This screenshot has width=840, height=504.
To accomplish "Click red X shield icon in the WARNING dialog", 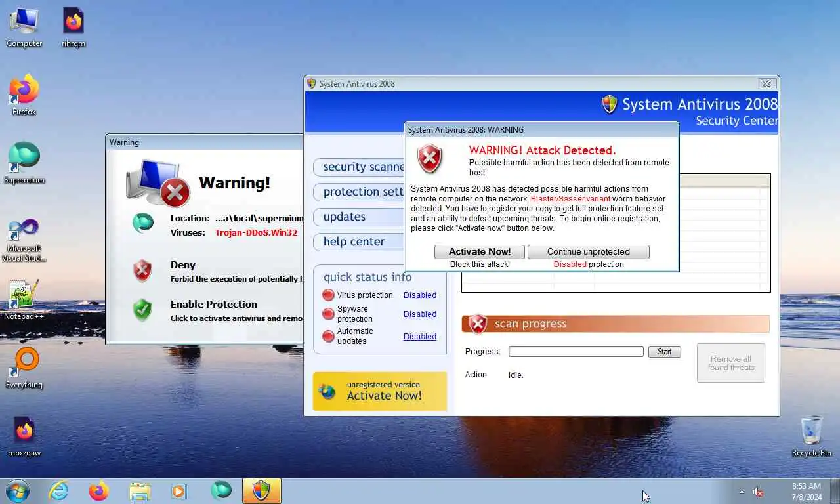I will click(x=430, y=158).
